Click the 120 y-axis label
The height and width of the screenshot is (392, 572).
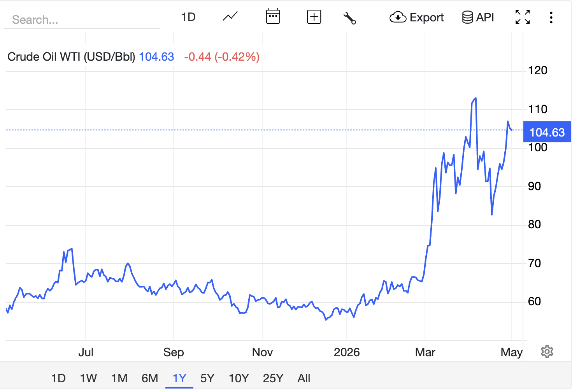coord(538,70)
